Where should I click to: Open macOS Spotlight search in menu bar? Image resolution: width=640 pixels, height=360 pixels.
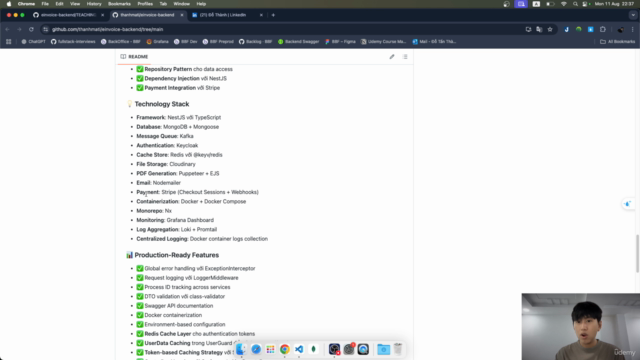tap(575, 4)
